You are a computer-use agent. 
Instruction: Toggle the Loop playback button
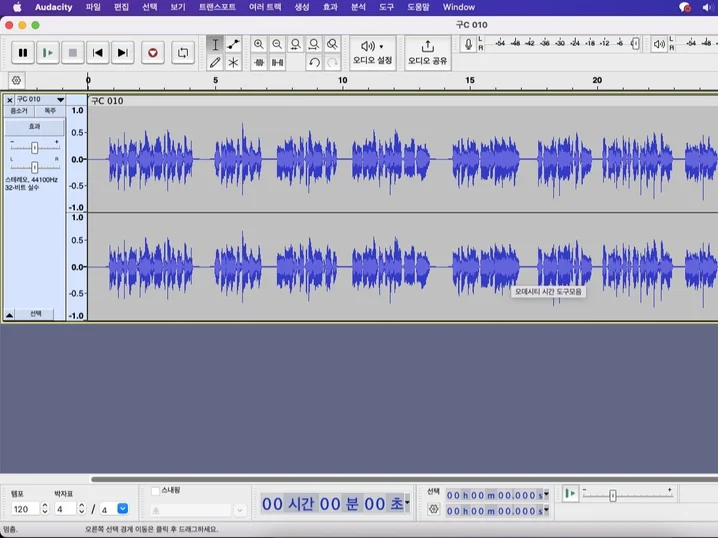point(182,53)
